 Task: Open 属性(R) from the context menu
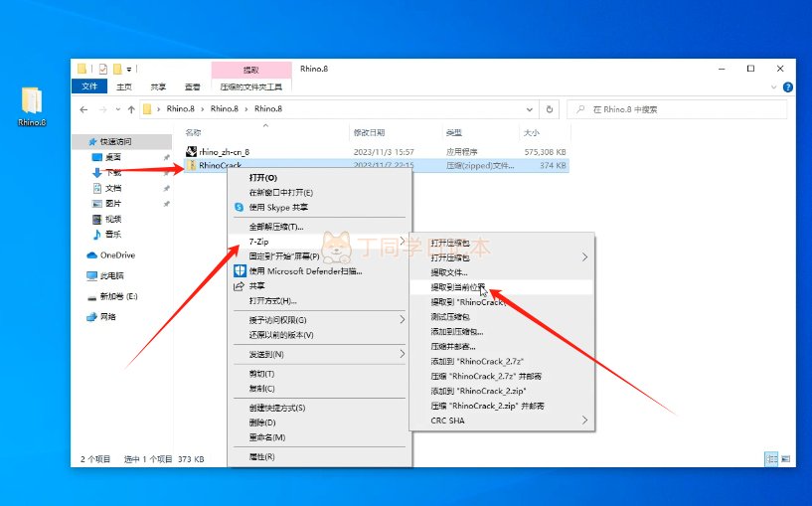[319, 457]
